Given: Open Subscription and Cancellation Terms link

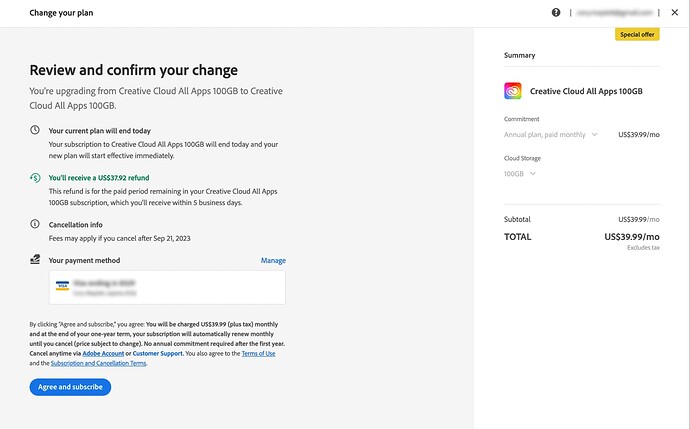Looking at the screenshot, I should click(99, 363).
